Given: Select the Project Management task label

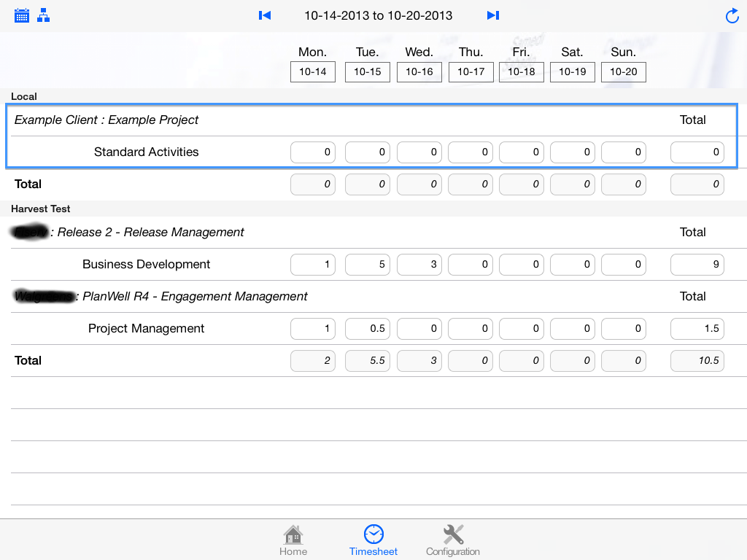Looking at the screenshot, I should [x=146, y=329].
